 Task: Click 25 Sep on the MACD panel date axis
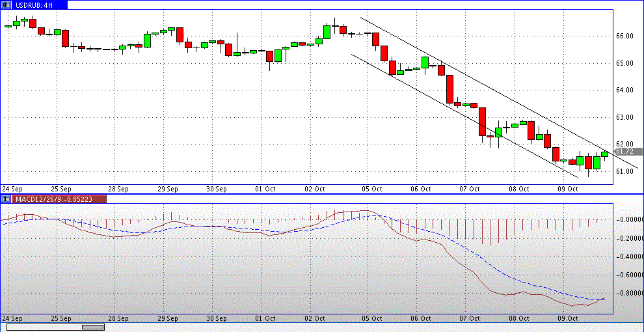(60, 318)
